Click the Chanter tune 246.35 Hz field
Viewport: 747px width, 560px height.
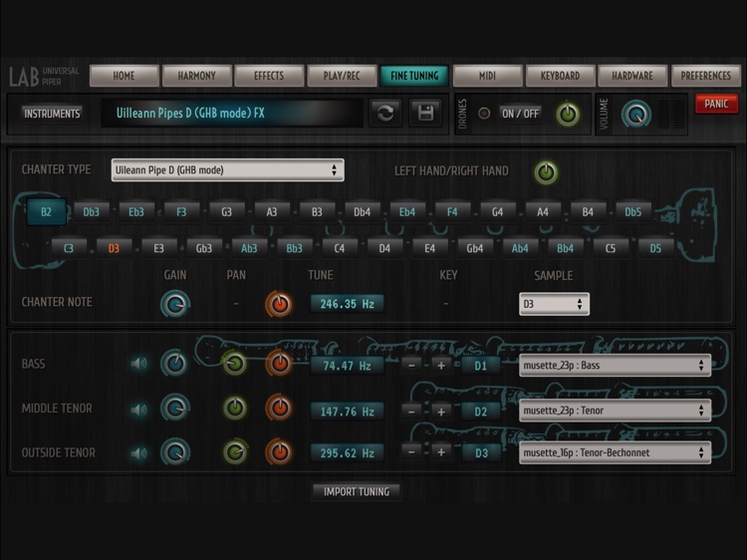348,304
